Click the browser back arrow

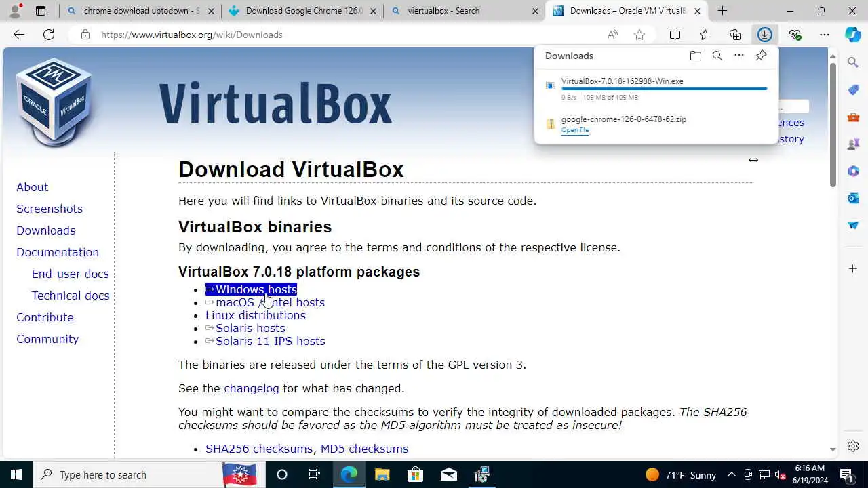[x=19, y=35]
